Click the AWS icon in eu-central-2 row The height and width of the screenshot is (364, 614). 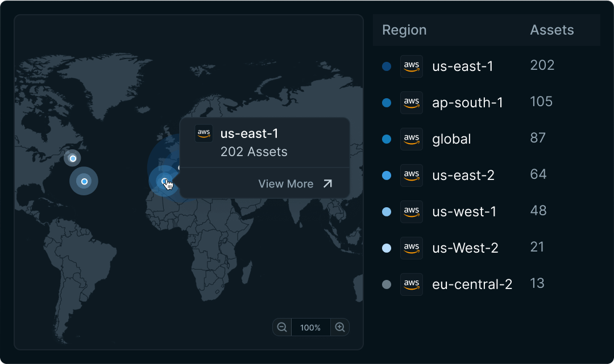tap(412, 284)
